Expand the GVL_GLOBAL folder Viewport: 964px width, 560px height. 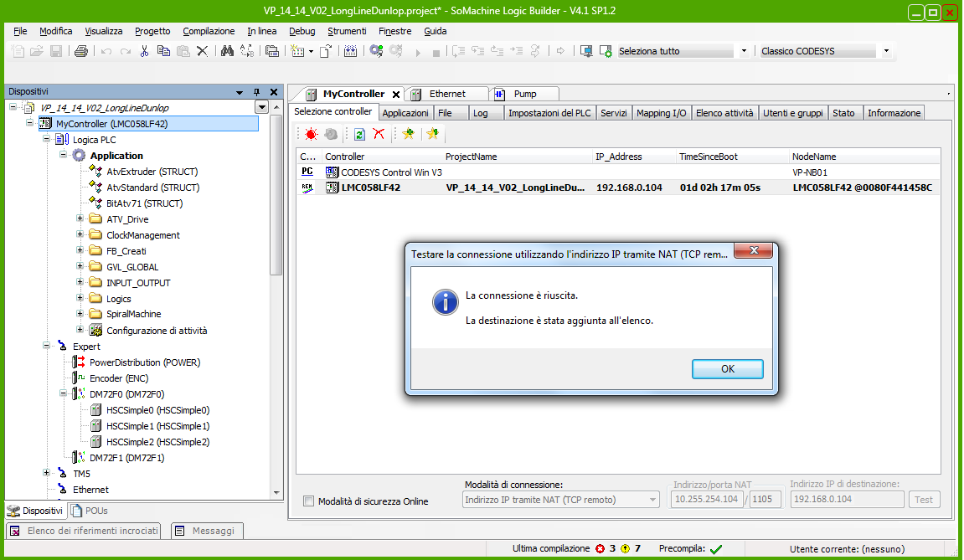[80, 266]
